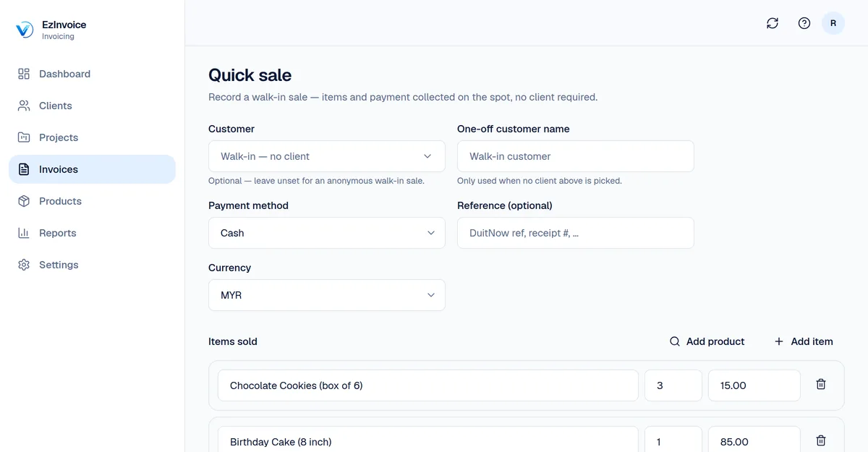868x452 pixels.
Task: Open Reports from the sidebar
Action: point(92,233)
